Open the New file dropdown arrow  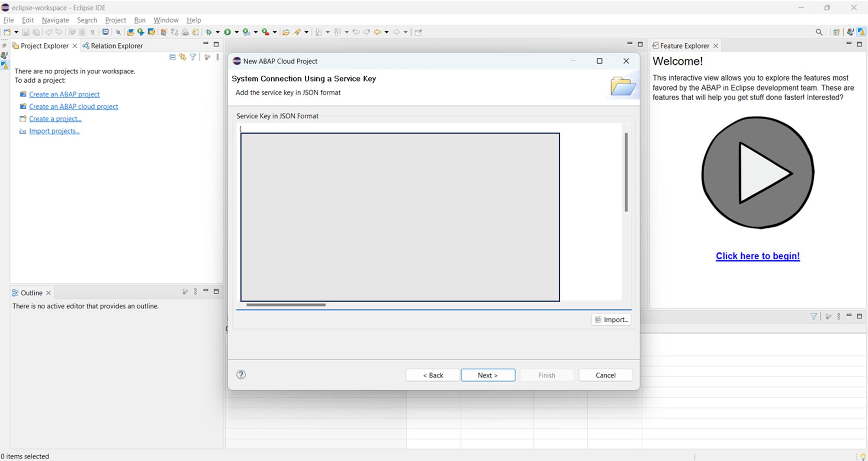pyautogui.click(x=16, y=32)
